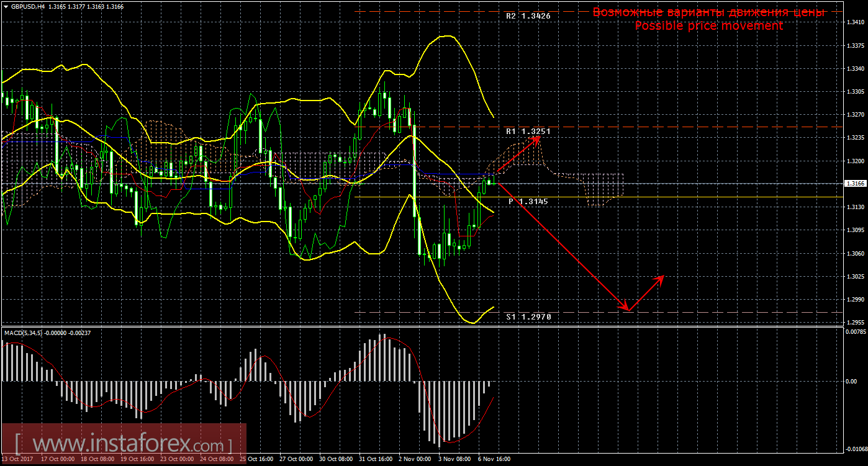868x466 pixels.
Task: Click the 2 Nov 00:00 time axis label
Action: tap(416, 460)
